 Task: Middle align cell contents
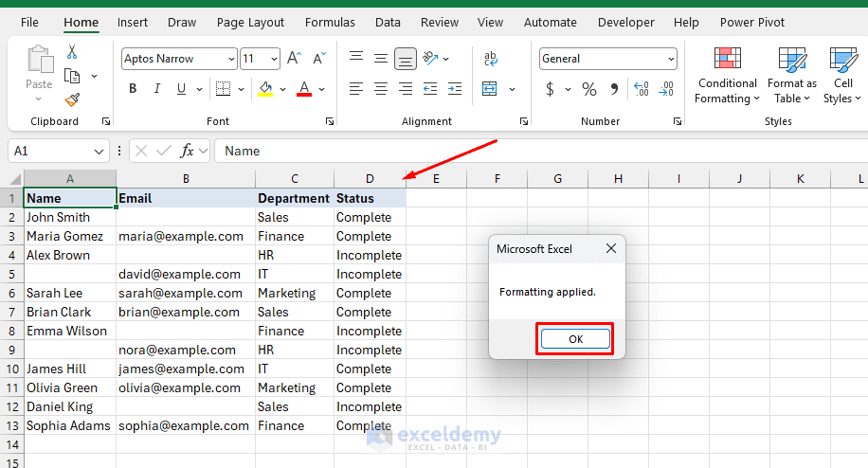tap(381, 58)
